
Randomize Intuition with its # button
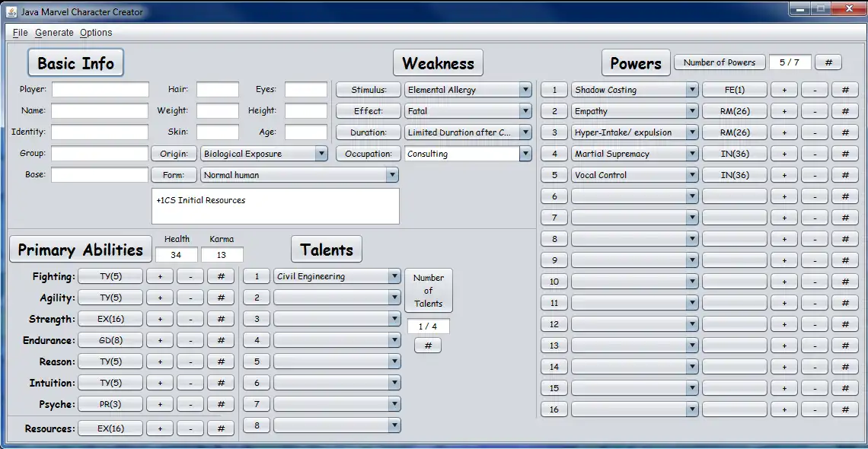(221, 383)
